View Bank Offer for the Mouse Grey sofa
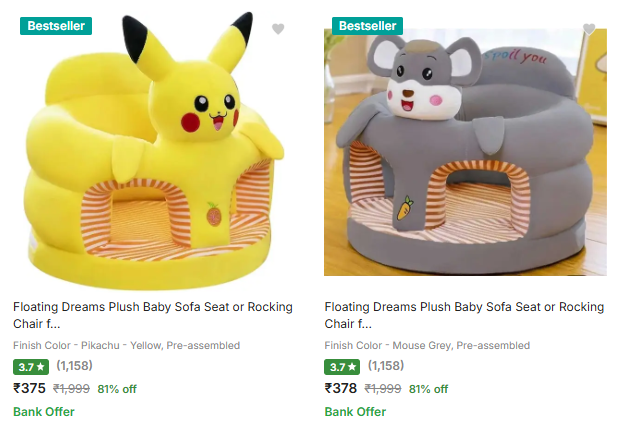620x439 pixels. pyautogui.click(x=356, y=412)
